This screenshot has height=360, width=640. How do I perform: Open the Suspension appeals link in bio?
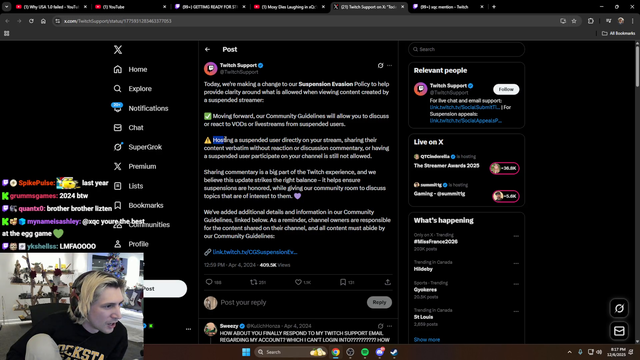pyautogui.click(x=466, y=121)
